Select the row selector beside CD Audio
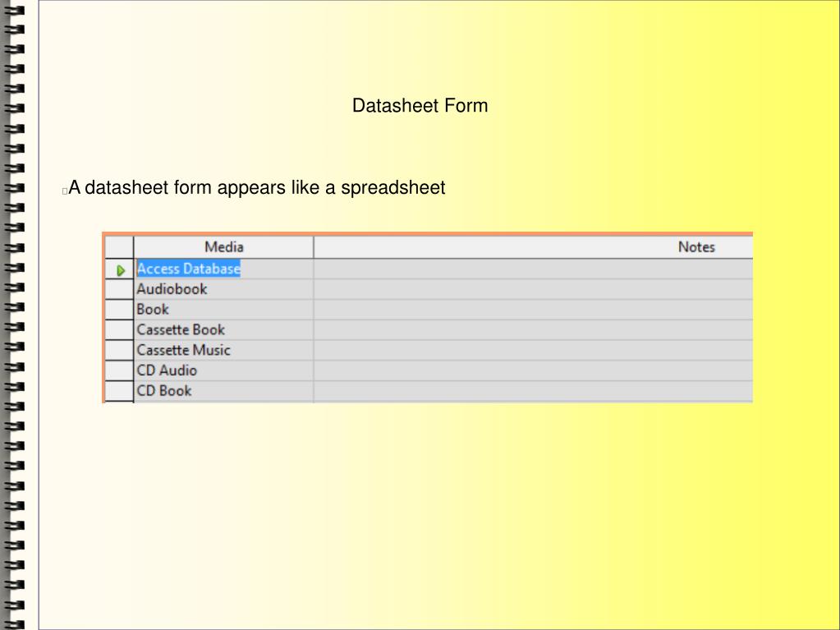The width and height of the screenshot is (840, 630). (x=119, y=370)
